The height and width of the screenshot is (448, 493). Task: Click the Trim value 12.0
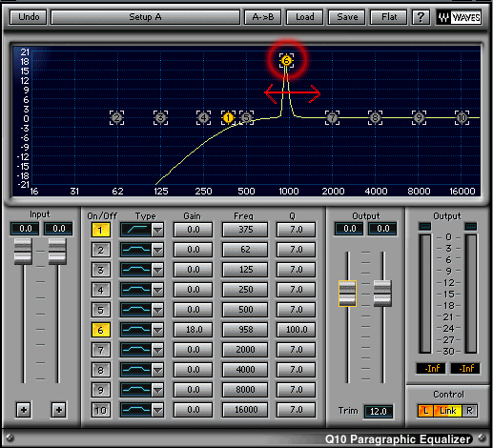click(x=379, y=412)
